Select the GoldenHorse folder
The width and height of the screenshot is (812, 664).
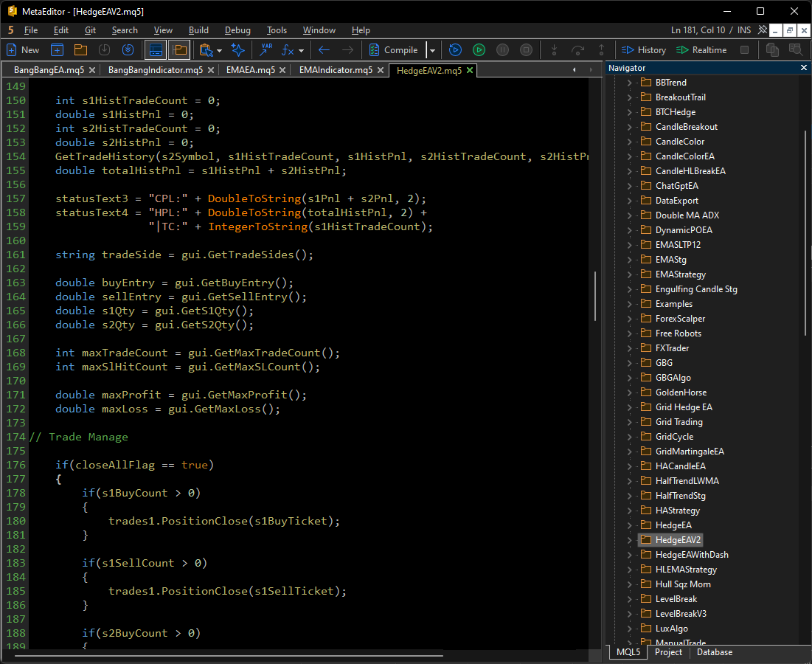click(681, 392)
